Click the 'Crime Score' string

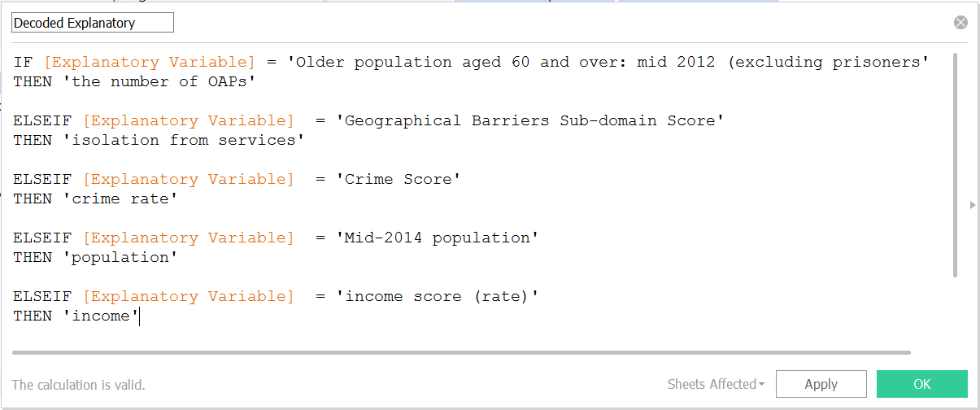399,179
